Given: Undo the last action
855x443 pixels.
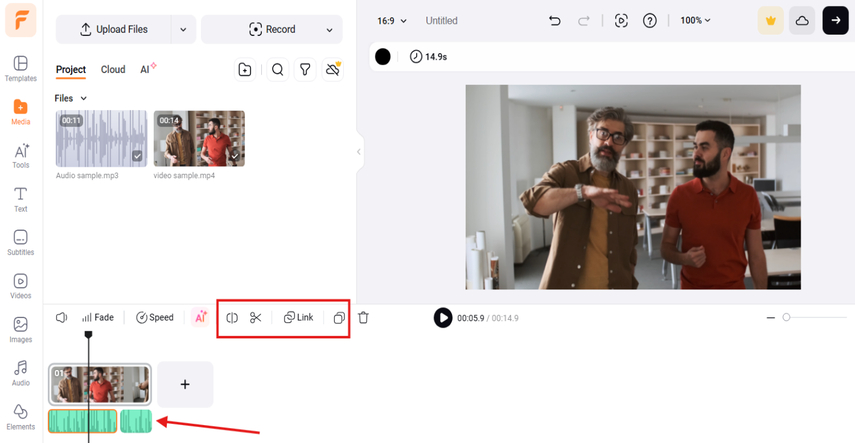Looking at the screenshot, I should 555,21.
